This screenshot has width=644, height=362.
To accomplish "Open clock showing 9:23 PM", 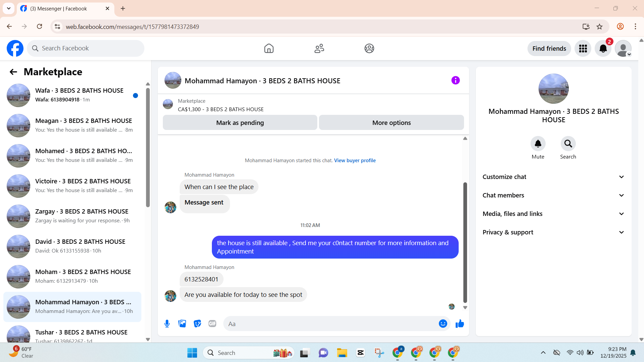I will [x=613, y=353].
